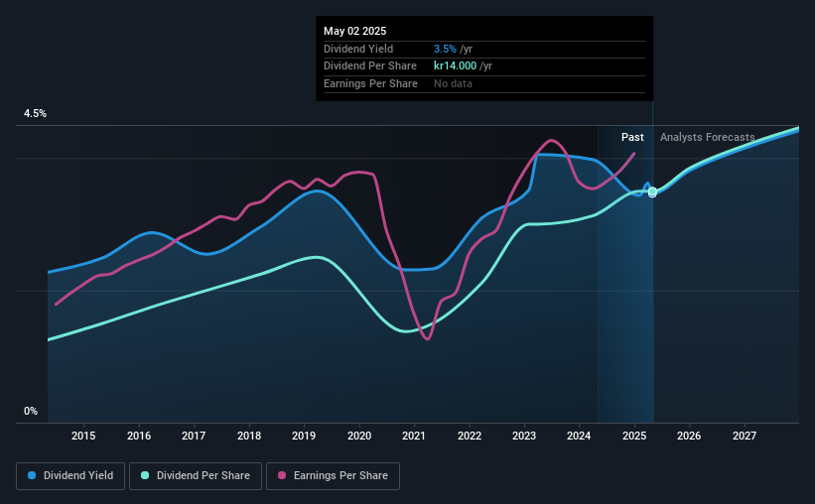815x504 pixels.
Task: Click the 2015 x-axis label
Action: [83, 436]
